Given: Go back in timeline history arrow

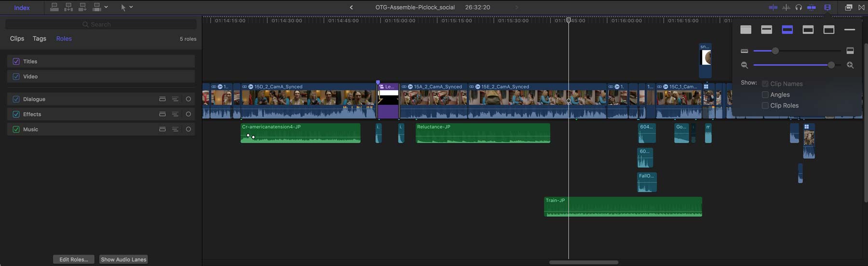Looking at the screenshot, I should [x=351, y=7].
